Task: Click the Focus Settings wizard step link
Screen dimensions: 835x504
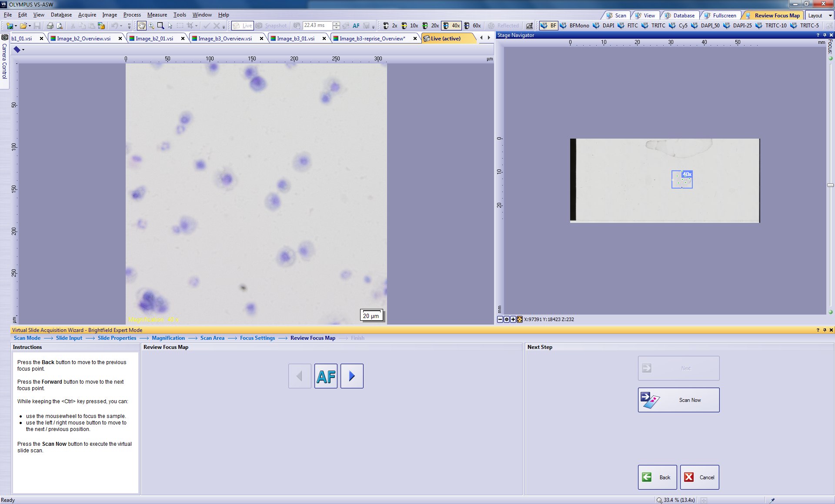Action: coord(257,338)
